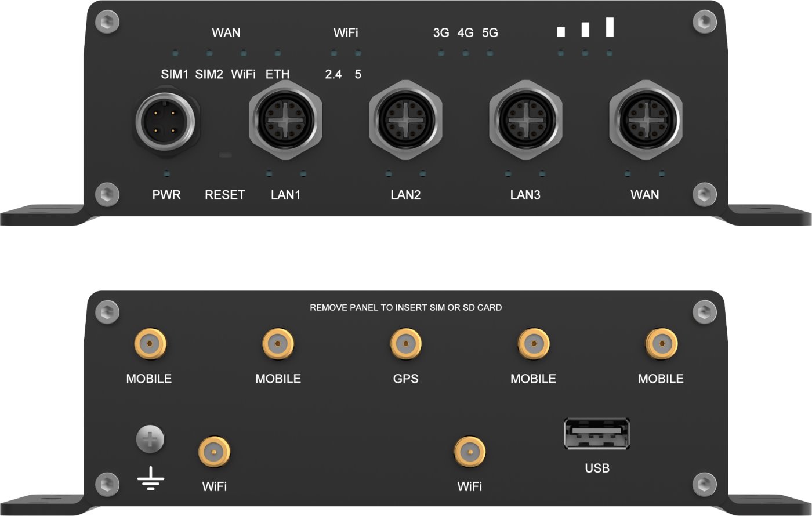Click the LAN3 Ethernet port
The height and width of the screenshot is (516, 812).
pos(525,121)
